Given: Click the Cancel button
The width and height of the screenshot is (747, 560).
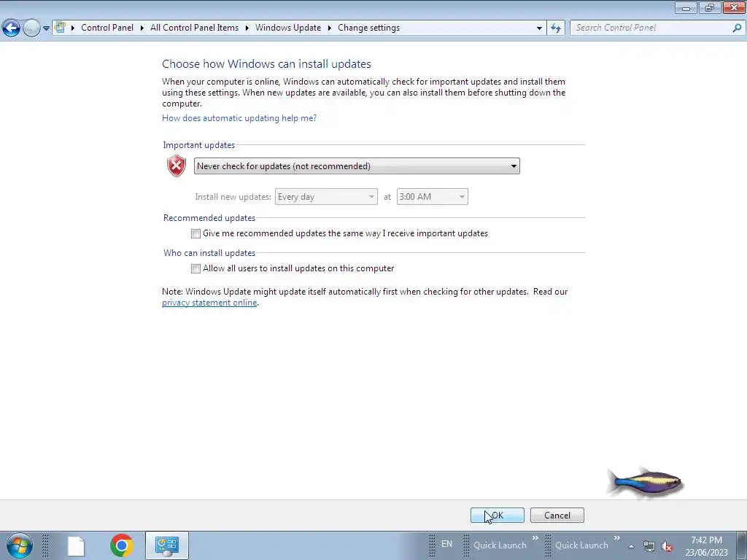Looking at the screenshot, I should click(x=557, y=516).
